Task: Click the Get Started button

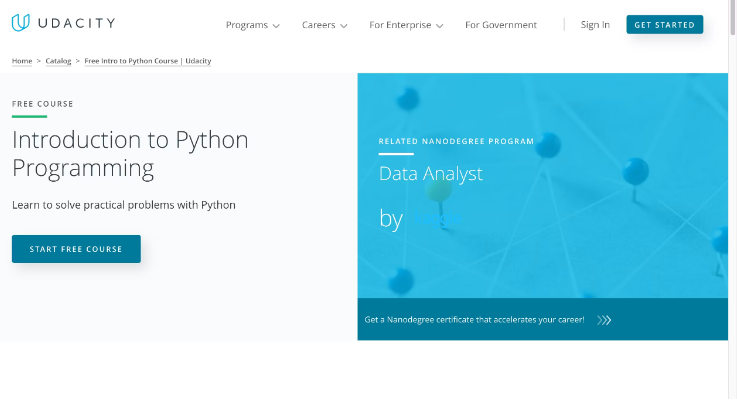Action: (x=665, y=24)
